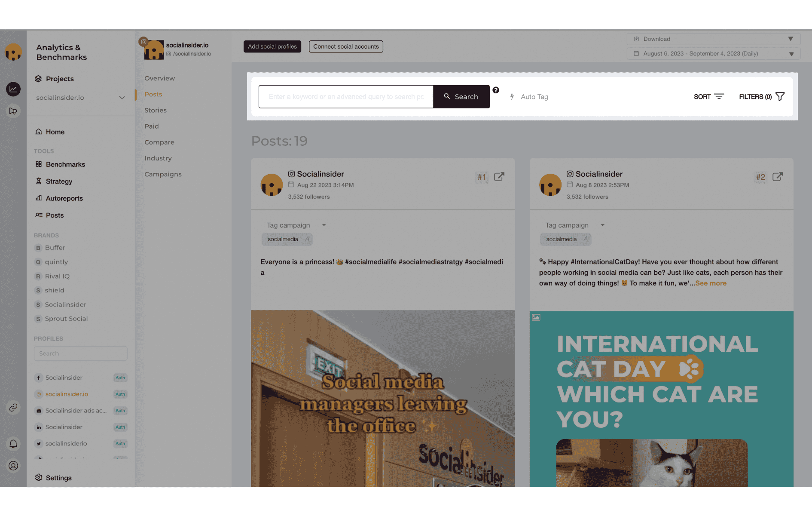Click the Socialinsider logo at top left
This screenshot has height=516, width=812.
(13, 52)
